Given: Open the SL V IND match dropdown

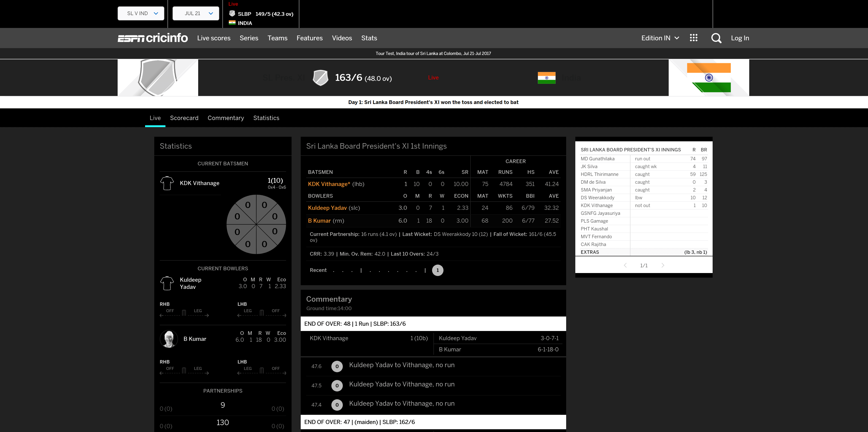Looking at the screenshot, I should pyautogui.click(x=141, y=14).
